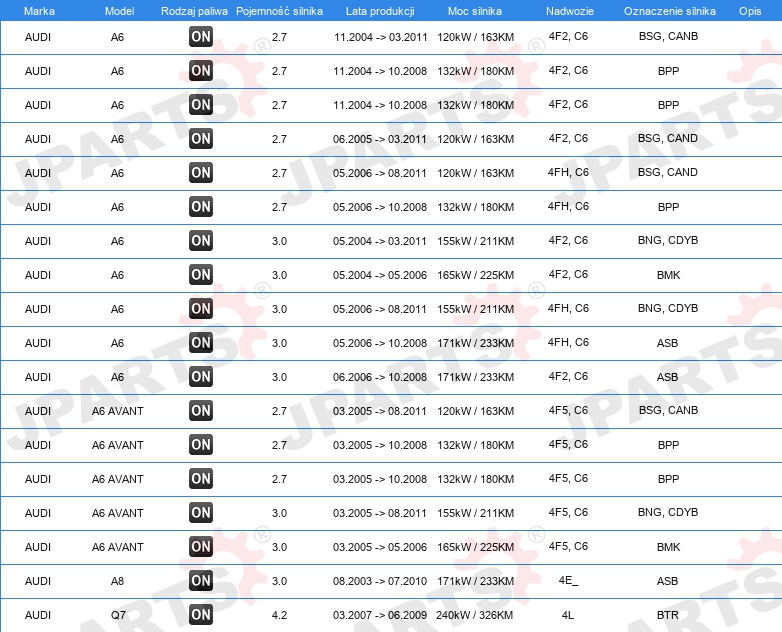Screen dimensions: 782x632
Task: Click the Opis column header
Action: [750, 11]
